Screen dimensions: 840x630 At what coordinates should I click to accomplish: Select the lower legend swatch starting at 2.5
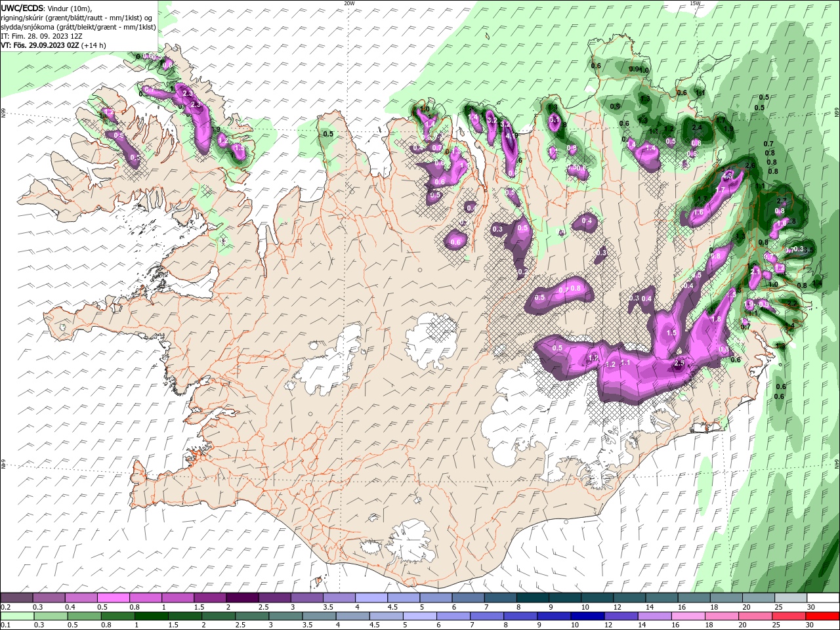click(252, 616)
